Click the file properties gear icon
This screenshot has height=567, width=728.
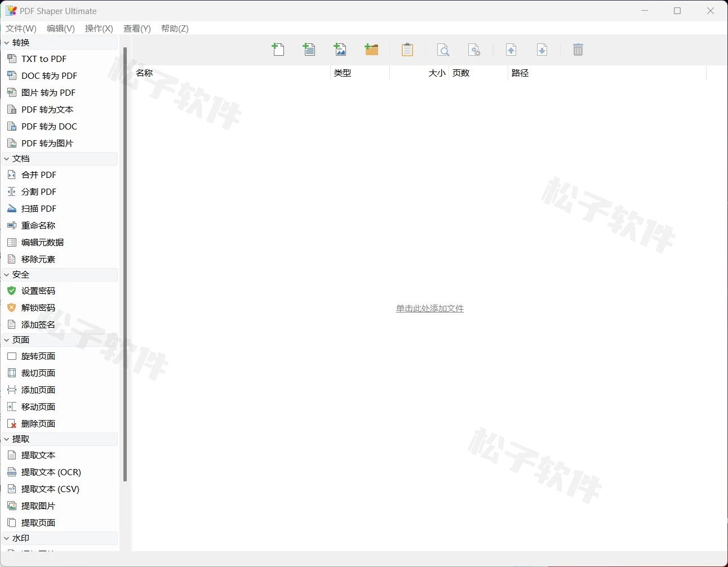[x=474, y=50]
